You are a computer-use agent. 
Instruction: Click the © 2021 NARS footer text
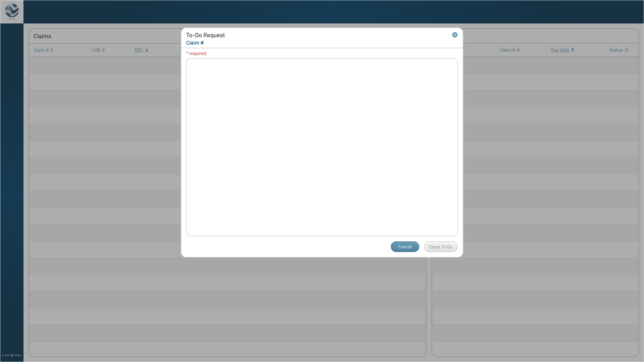coord(12,355)
